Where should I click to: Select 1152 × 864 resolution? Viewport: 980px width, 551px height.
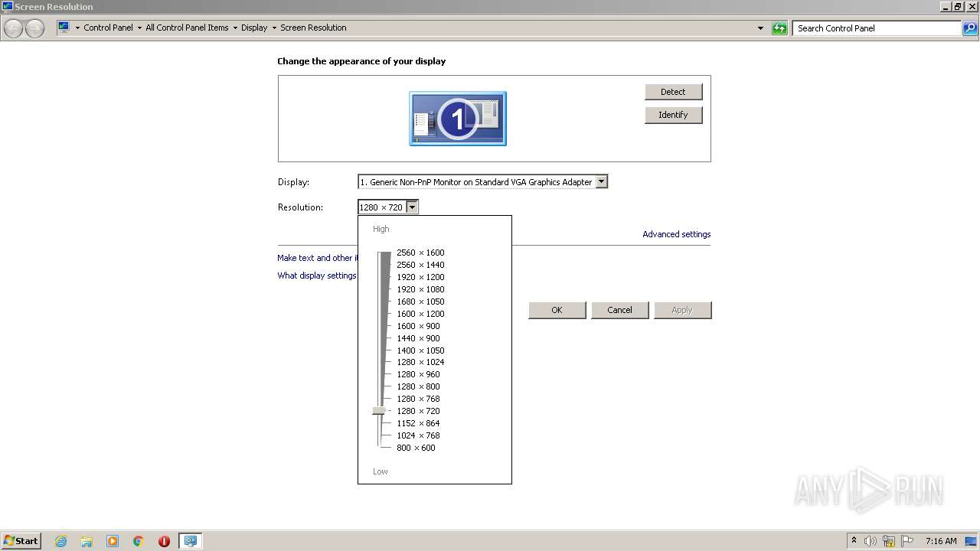pyautogui.click(x=418, y=423)
